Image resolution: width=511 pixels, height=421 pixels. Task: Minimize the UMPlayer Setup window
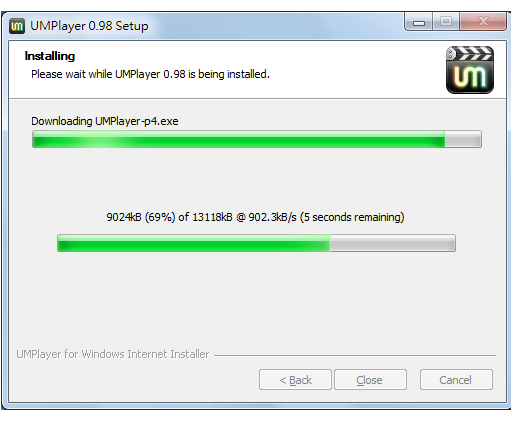(419, 22)
